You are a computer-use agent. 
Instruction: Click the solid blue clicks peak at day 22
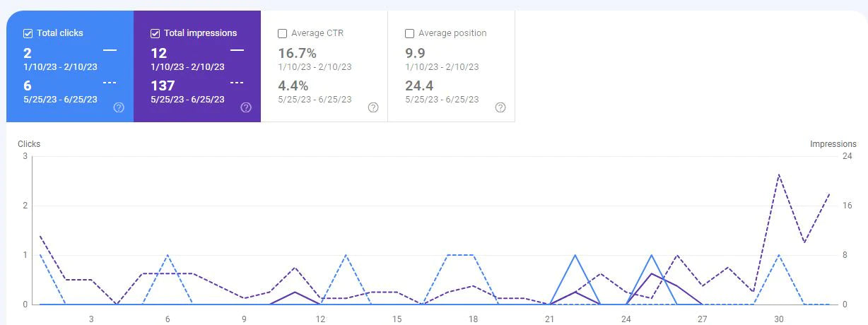coord(575,256)
